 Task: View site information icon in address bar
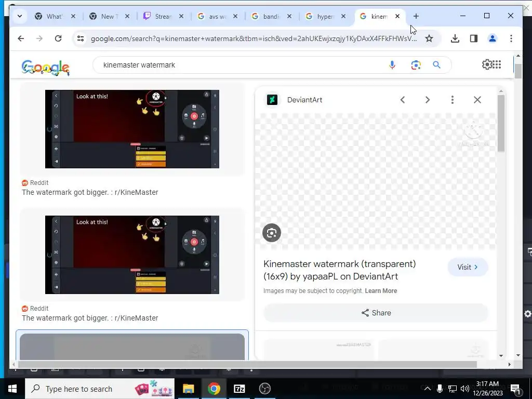81,38
